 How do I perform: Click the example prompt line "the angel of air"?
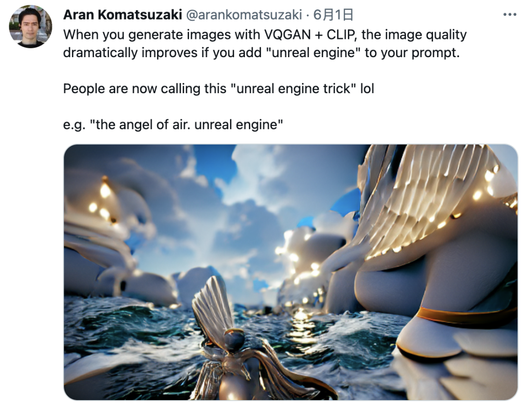pos(173,125)
